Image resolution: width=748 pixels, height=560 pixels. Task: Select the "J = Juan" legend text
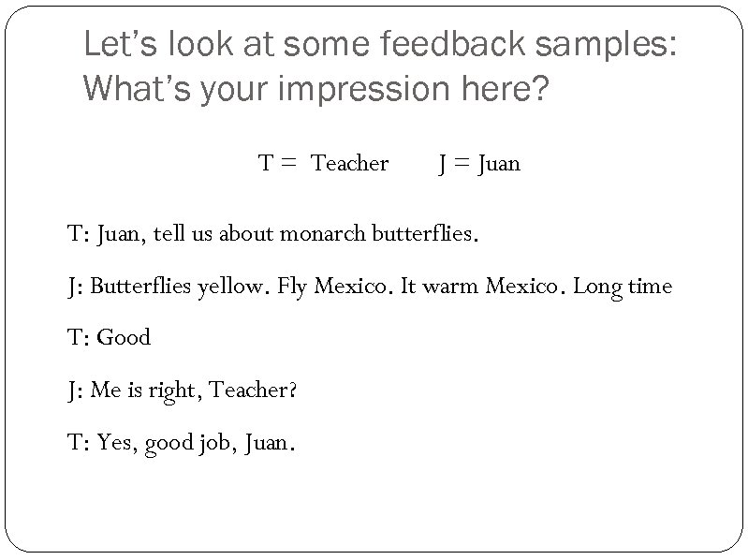[479, 164]
